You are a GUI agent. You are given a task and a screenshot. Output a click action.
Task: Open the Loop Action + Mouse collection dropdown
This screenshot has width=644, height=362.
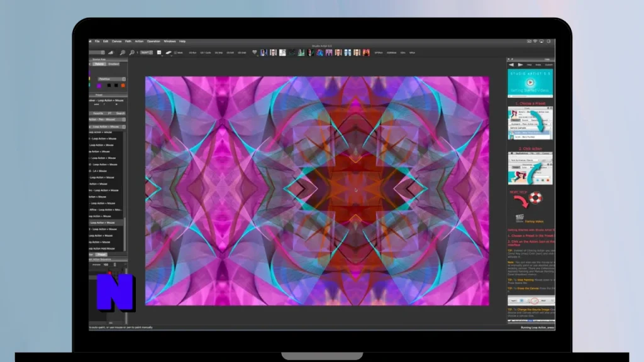107,127
